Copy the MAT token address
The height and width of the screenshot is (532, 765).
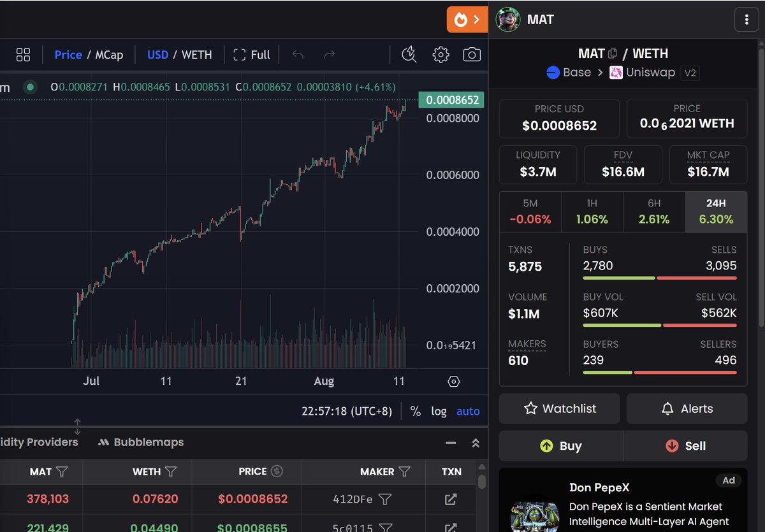click(613, 54)
